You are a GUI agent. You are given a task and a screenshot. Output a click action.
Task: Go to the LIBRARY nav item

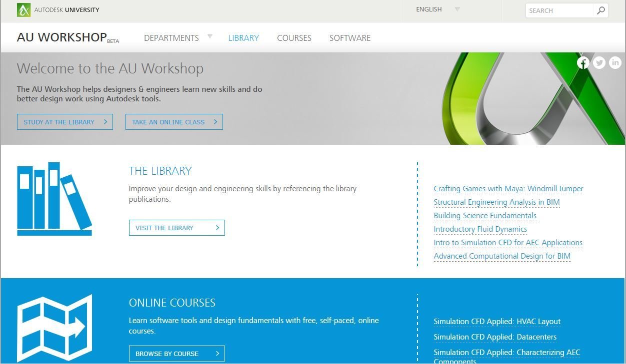coord(243,38)
